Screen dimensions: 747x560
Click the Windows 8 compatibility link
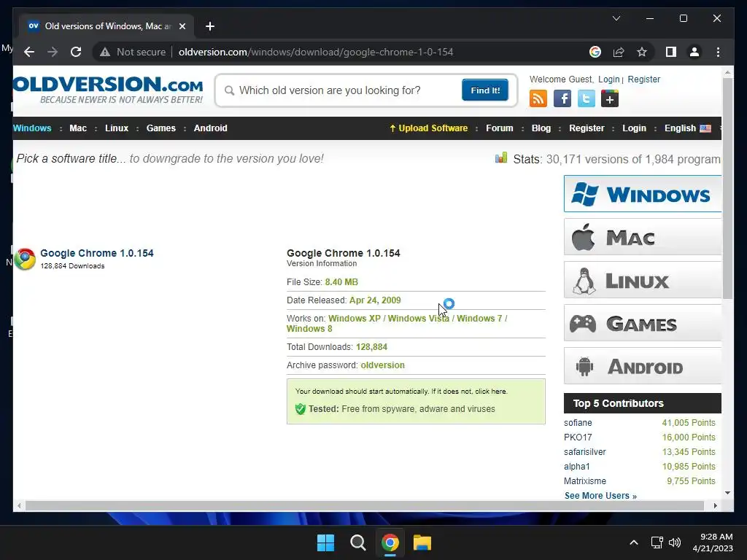(309, 329)
